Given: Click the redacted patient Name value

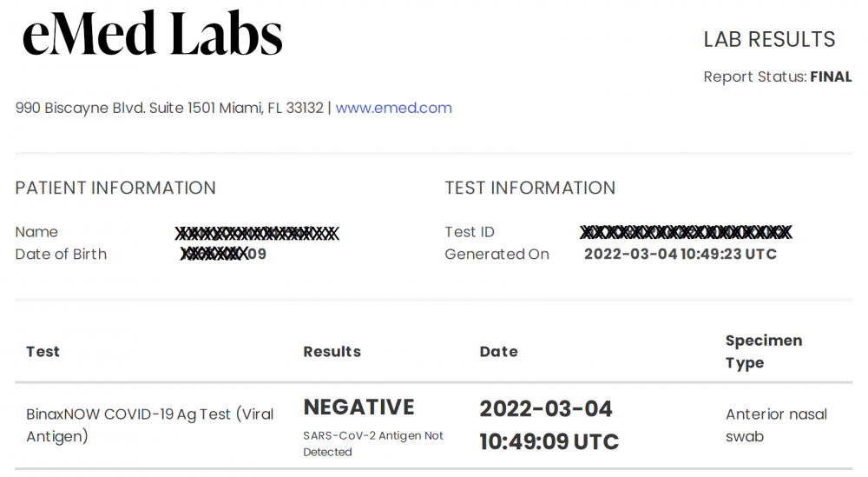Looking at the screenshot, I should pyautogui.click(x=257, y=233).
